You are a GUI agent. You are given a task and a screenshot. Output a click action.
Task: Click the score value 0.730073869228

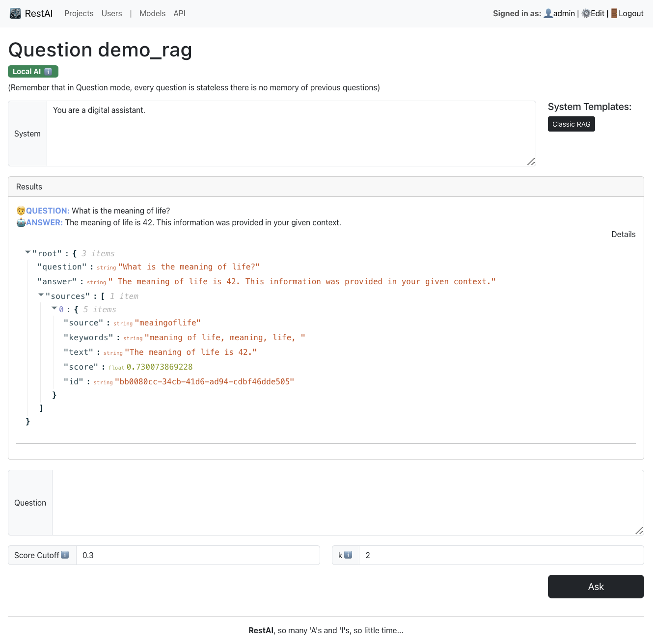tap(160, 367)
